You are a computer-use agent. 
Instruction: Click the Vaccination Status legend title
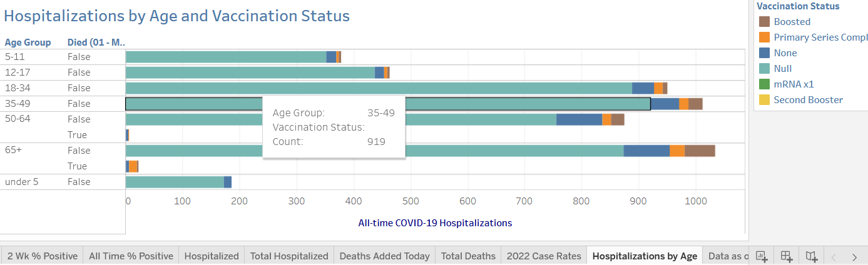click(x=798, y=6)
